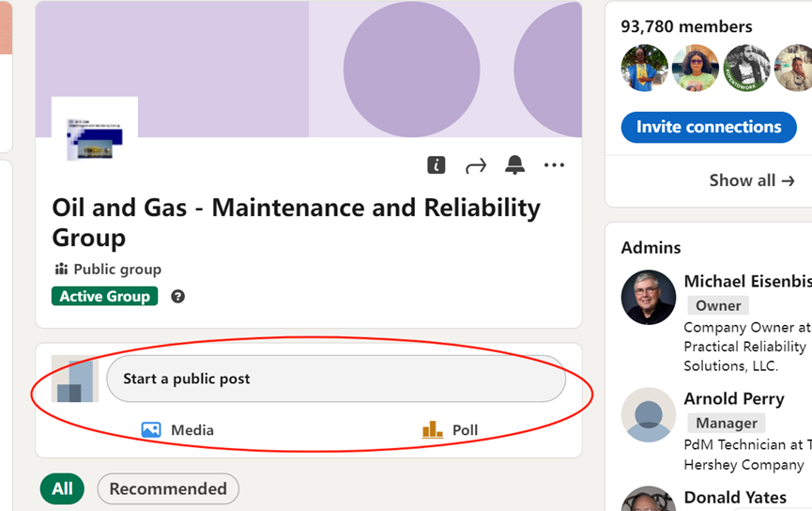The image size is (812, 511).
Task: Open the Donald Yates admin profile
Action: [x=735, y=497]
